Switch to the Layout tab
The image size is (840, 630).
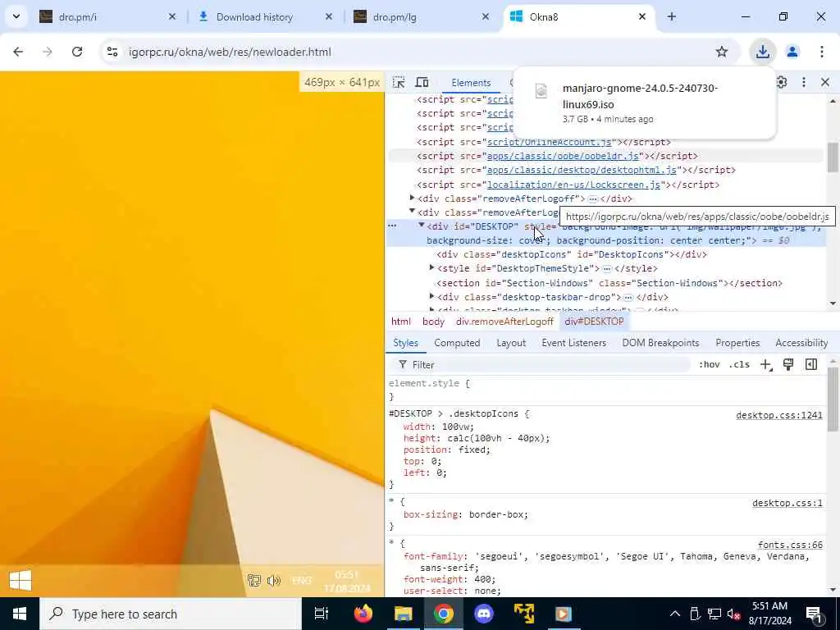pos(511,343)
